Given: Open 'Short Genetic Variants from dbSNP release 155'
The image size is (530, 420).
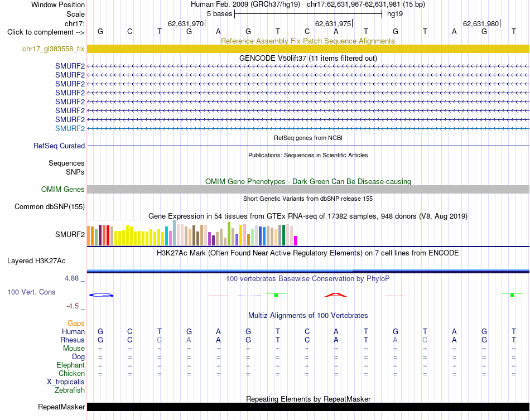Looking at the screenshot, I should pyautogui.click(x=308, y=199).
